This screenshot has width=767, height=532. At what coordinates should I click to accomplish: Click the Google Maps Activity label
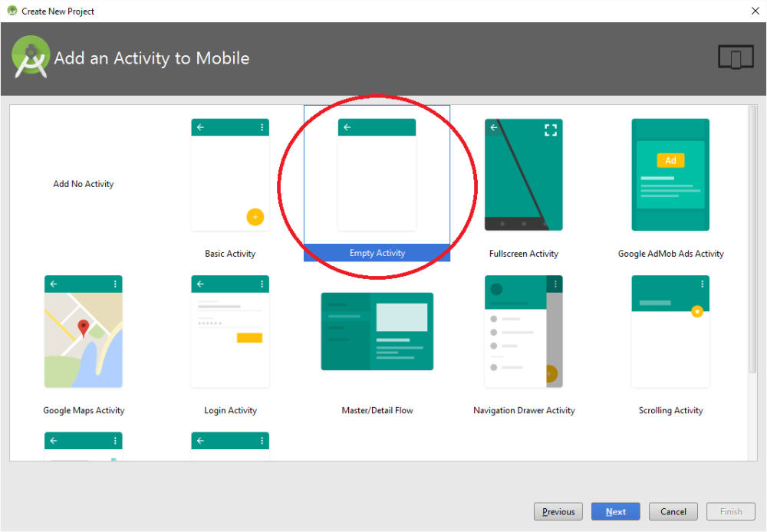[x=84, y=410]
